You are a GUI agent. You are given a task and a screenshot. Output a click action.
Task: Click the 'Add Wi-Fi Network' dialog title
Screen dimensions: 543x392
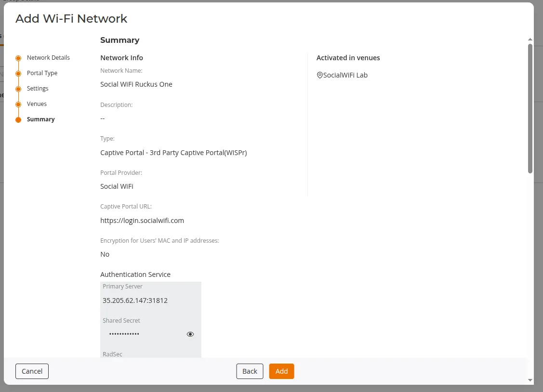tap(71, 19)
